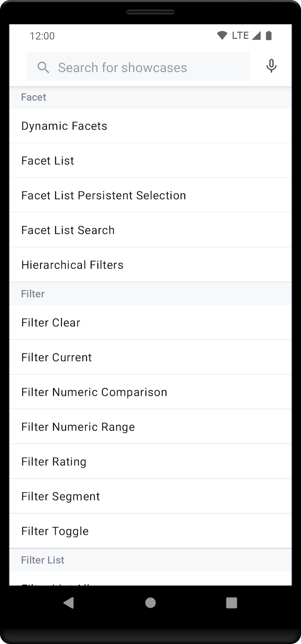Tap the magnifier search icon

click(43, 67)
